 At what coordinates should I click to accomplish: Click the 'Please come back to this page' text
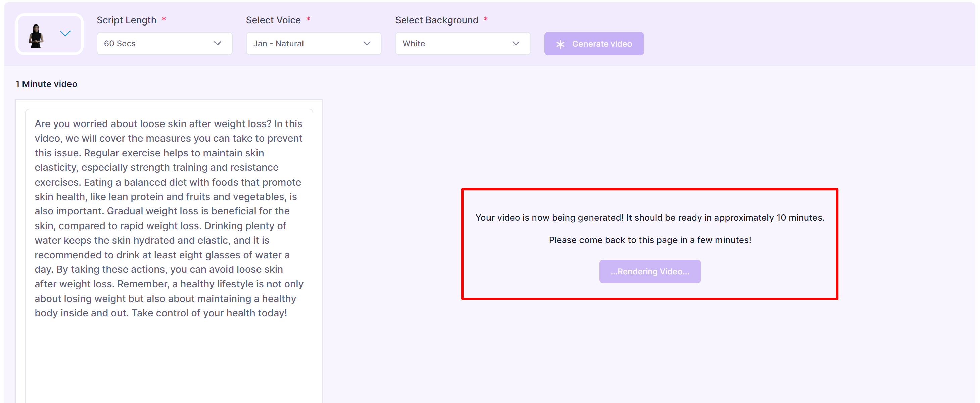click(650, 240)
